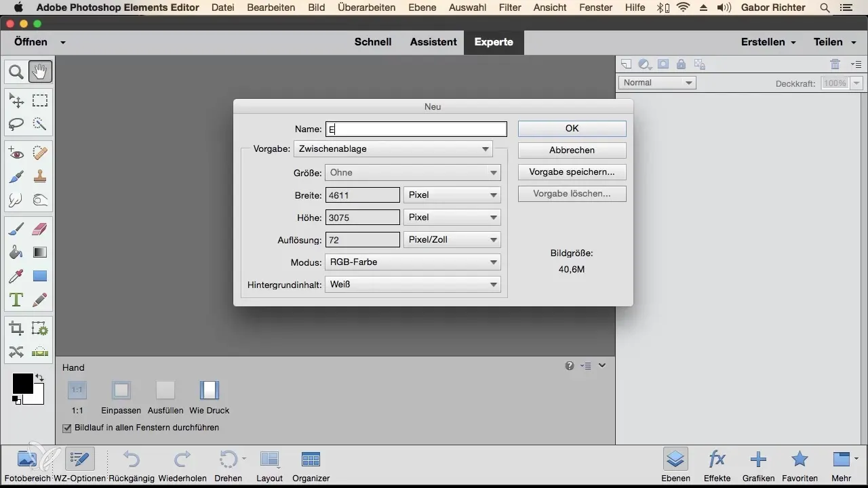The height and width of the screenshot is (488, 868).
Task: Open the Höhe unit Pixel dropdown
Action: pyautogui.click(x=452, y=217)
